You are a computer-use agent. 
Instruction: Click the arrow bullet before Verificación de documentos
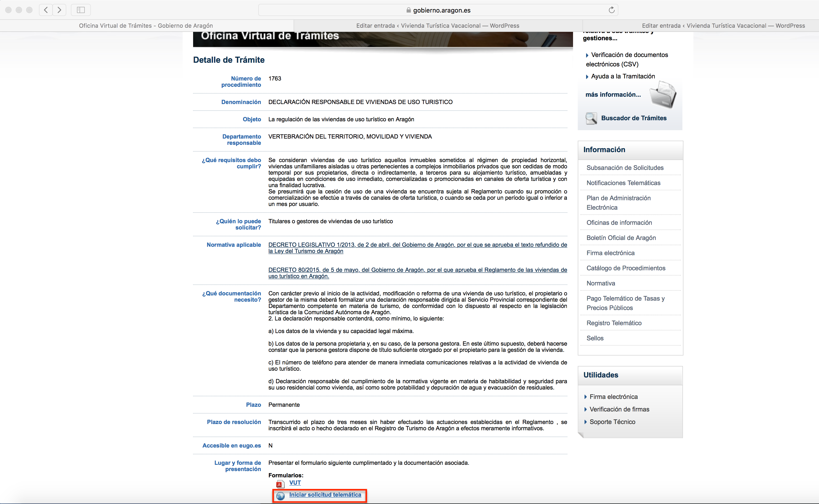[x=587, y=55]
